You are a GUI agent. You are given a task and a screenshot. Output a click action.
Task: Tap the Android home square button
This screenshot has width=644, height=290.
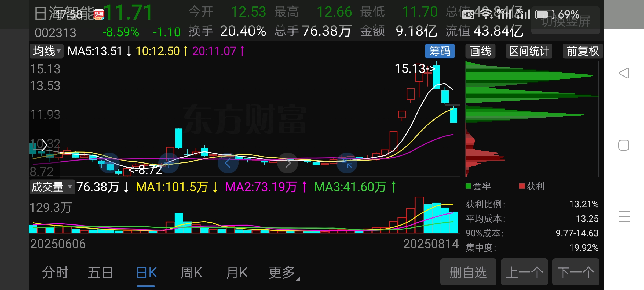point(624,145)
